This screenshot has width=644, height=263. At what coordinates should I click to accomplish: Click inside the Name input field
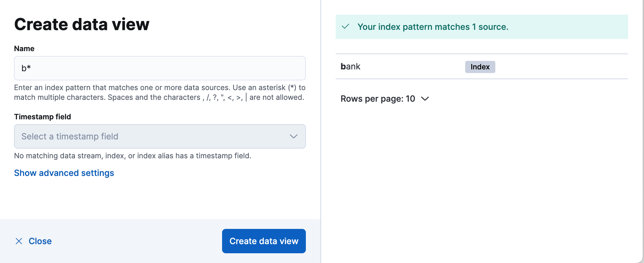coord(160,68)
